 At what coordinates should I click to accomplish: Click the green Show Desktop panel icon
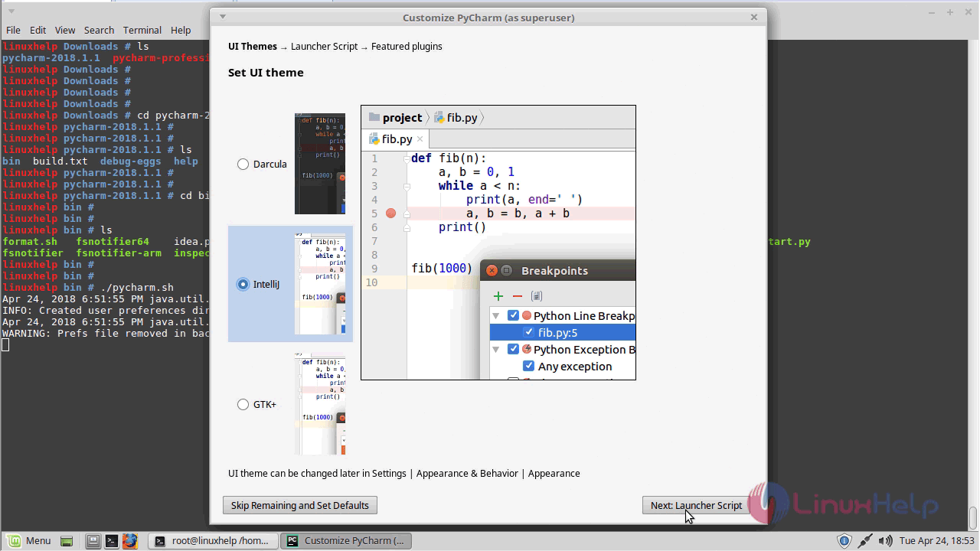tap(67, 540)
